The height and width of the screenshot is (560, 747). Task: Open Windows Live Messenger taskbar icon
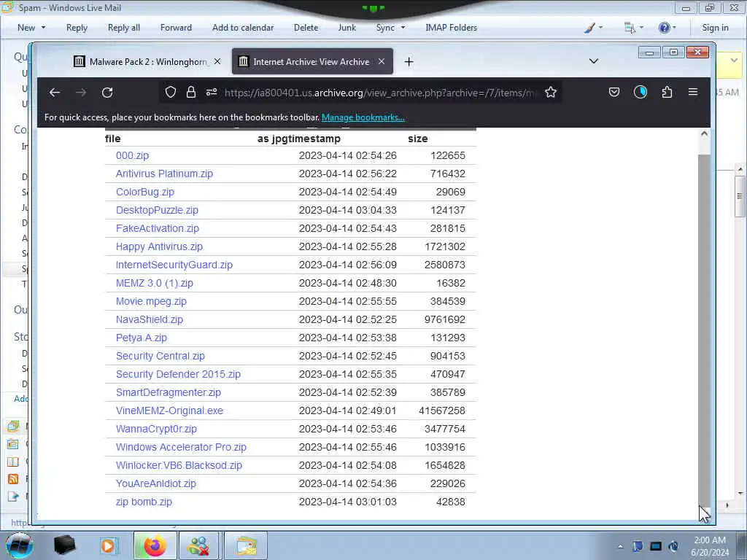198,545
